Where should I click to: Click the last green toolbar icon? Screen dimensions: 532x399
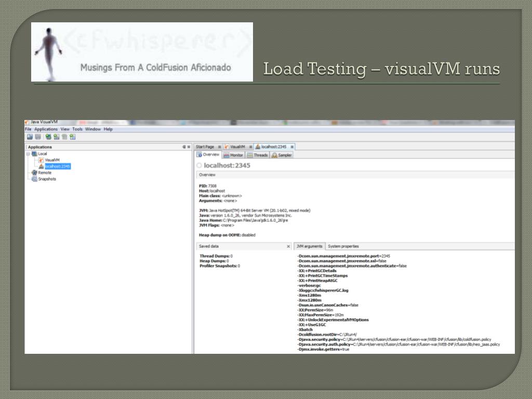(73, 137)
